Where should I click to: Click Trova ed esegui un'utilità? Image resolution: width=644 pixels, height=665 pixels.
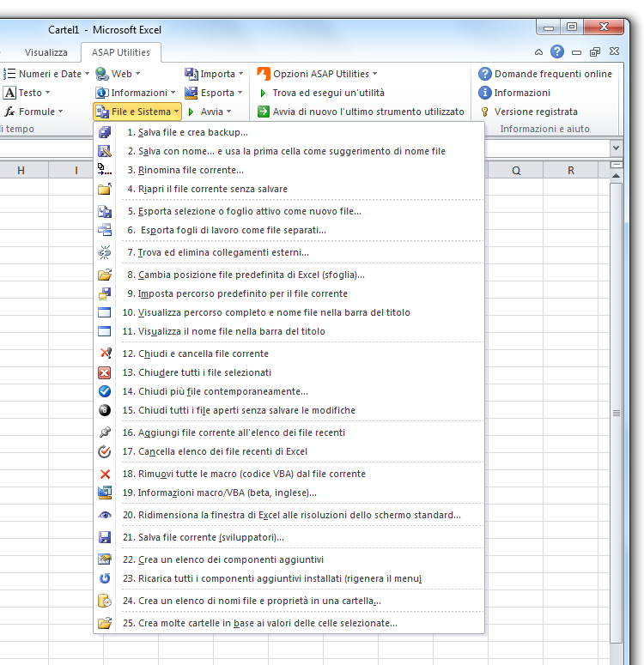tap(321, 93)
